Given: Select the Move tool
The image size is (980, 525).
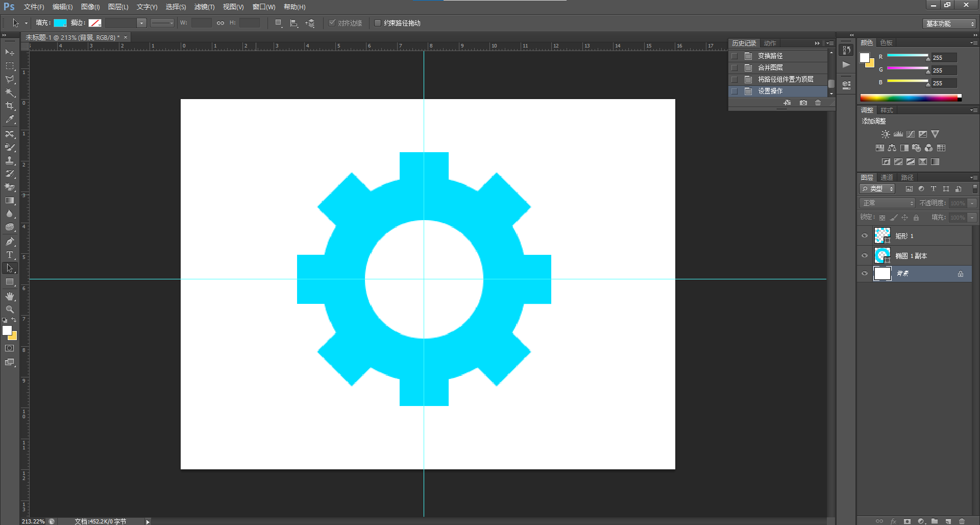Looking at the screenshot, I should pyautogui.click(x=10, y=53).
